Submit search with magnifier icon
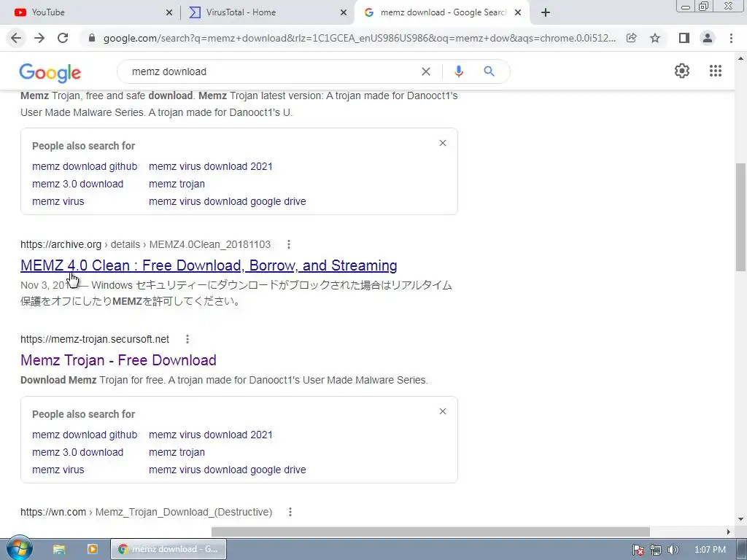The image size is (747, 560). (489, 71)
